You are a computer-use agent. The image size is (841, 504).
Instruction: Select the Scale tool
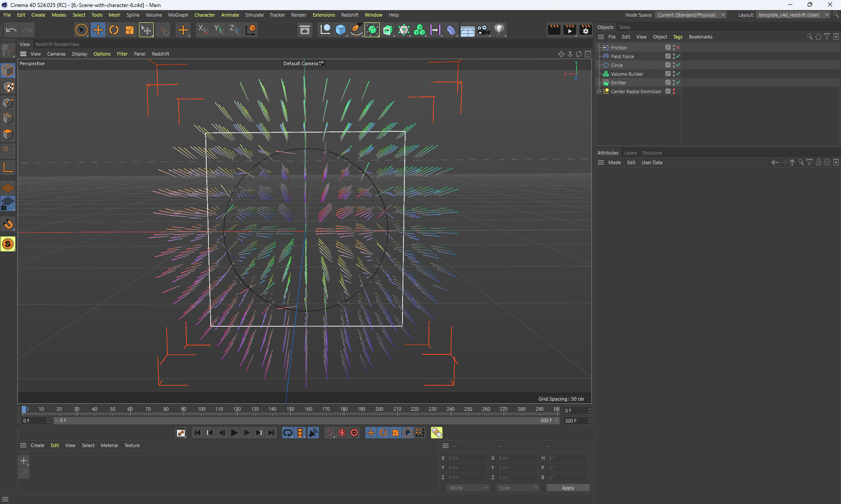coord(130,30)
